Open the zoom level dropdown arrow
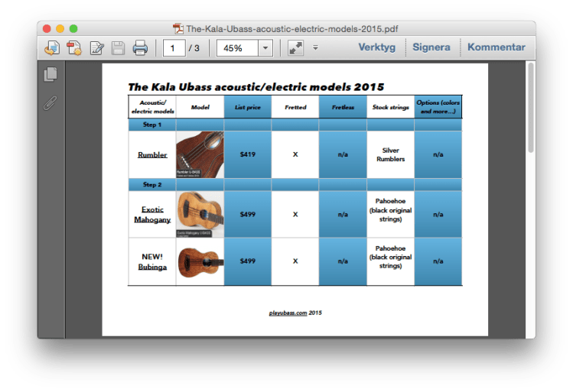Viewport: 573px width, 392px height. coord(265,48)
